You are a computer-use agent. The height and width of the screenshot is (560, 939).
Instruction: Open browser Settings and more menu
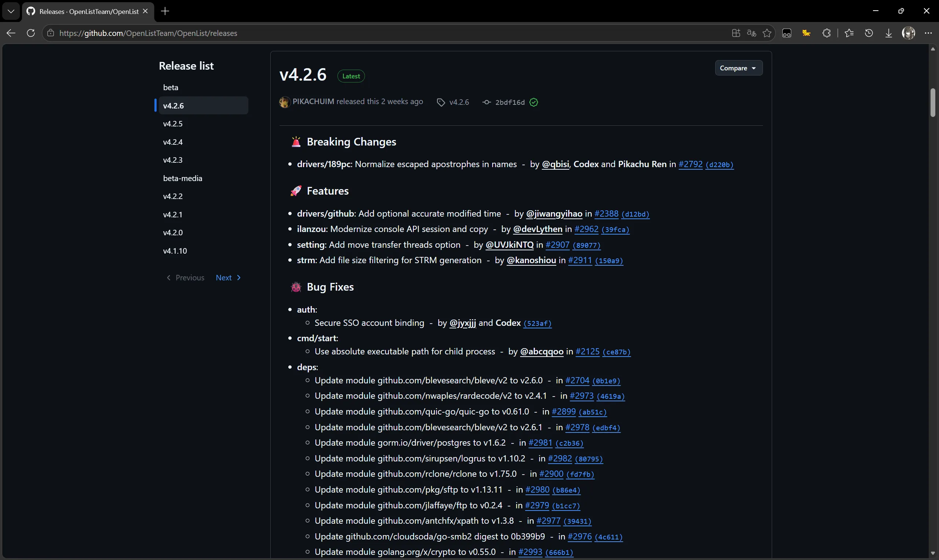point(928,33)
